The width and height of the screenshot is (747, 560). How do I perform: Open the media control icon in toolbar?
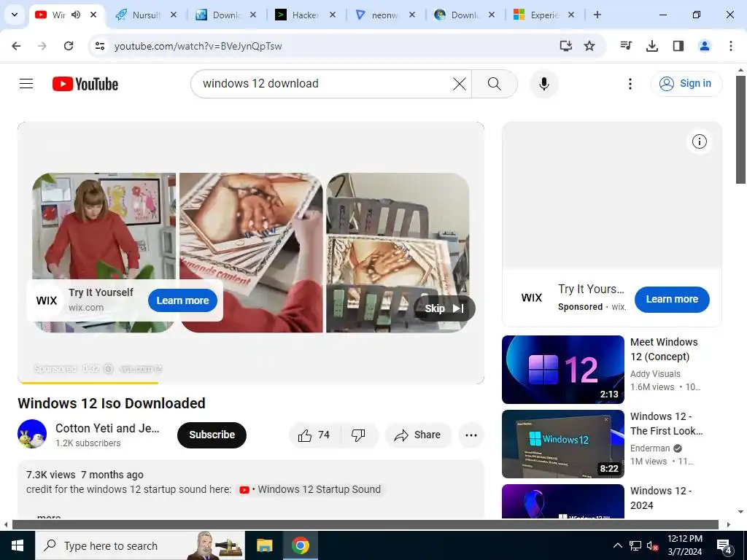[x=625, y=46]
